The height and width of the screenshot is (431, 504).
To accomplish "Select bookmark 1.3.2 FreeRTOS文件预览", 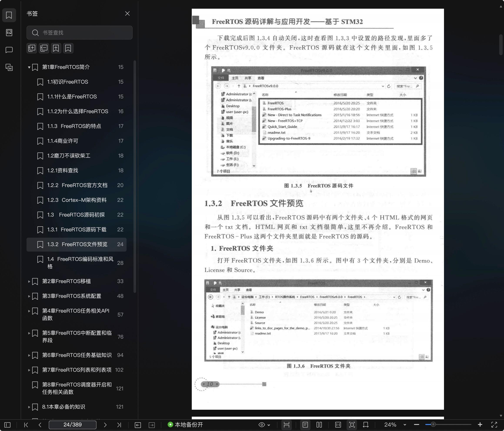I will [76, 244].
